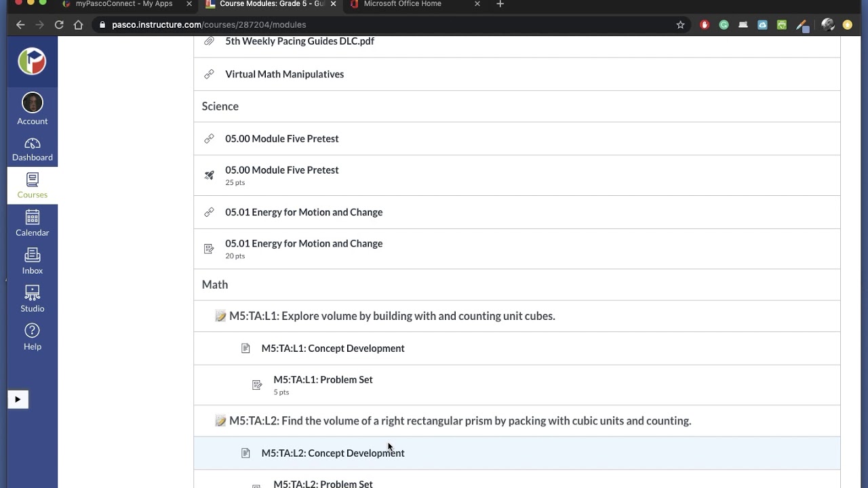This screenshot has height=488, width=868.
Task: Click the browser address bar
Action: point(380,25)
